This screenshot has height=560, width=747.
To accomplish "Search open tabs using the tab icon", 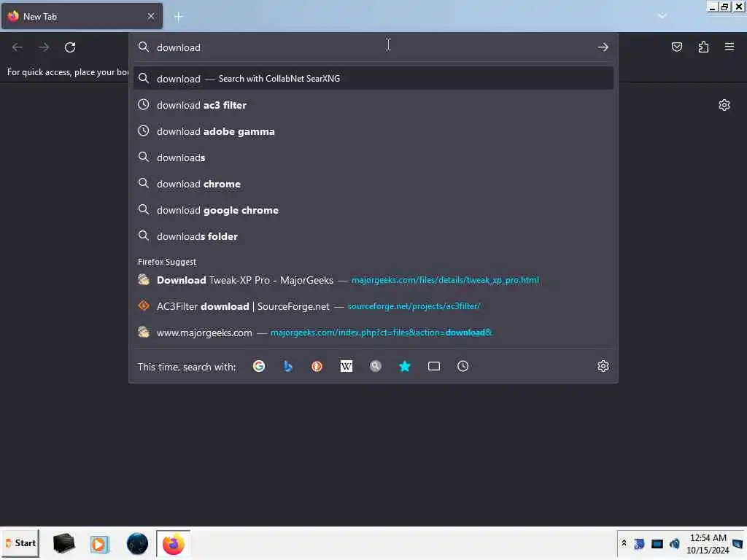I will point(434,366).
